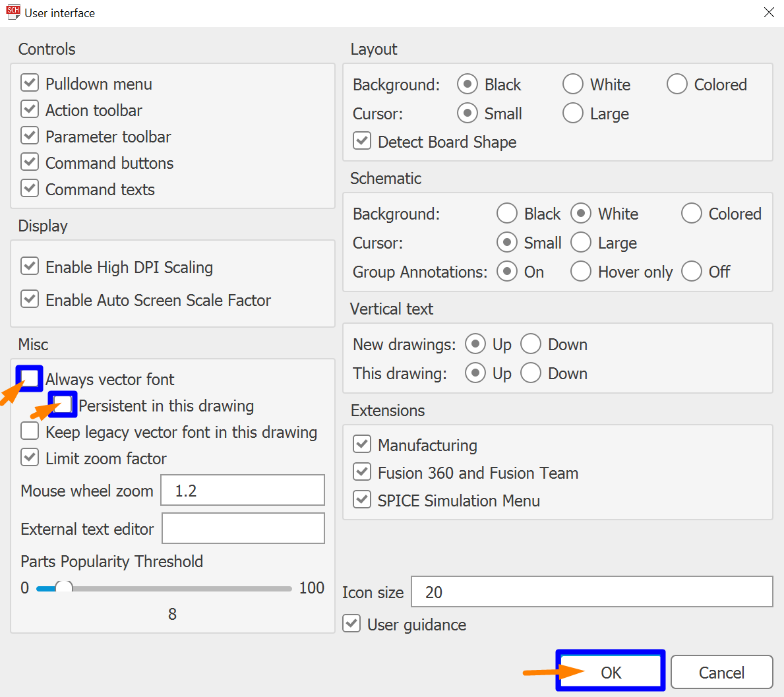This screenshot has width=784, height=697.
Task: Toggle the User guidance checkbox
Action: point(351,624)
